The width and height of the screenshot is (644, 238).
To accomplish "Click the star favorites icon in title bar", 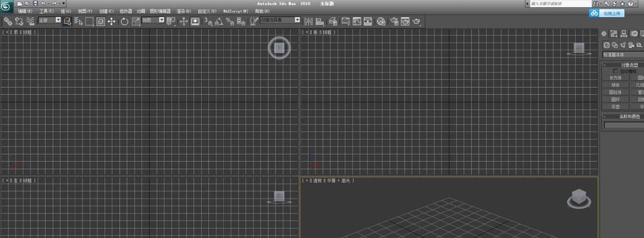I will coord(622,4).
